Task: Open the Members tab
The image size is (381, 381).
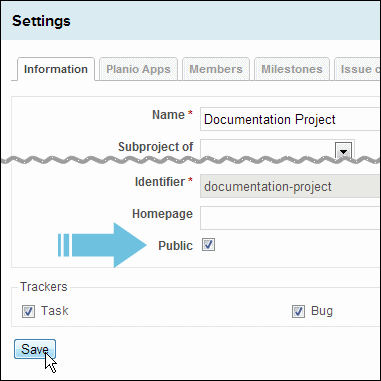Action: coord(216,69)
